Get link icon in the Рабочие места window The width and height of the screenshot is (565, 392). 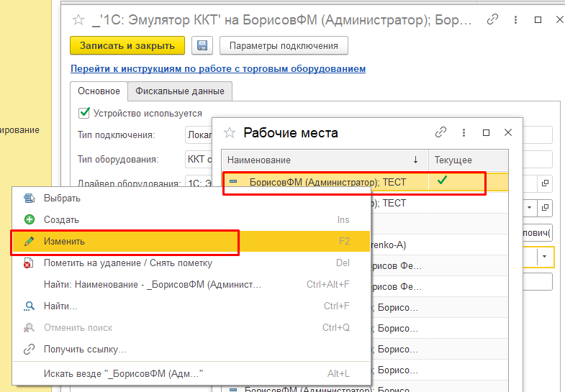tap(440, 132)
